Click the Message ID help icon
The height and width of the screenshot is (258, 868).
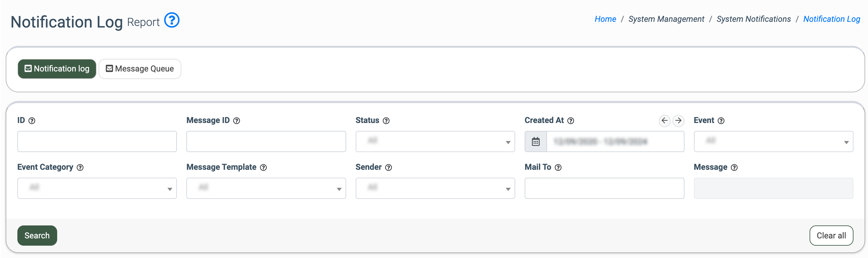pos(237,121)
